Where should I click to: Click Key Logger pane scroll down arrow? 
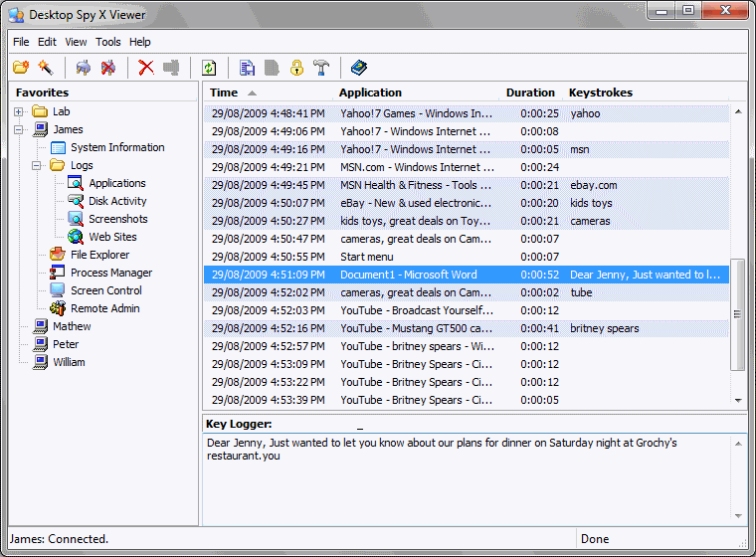coord(738,516)
